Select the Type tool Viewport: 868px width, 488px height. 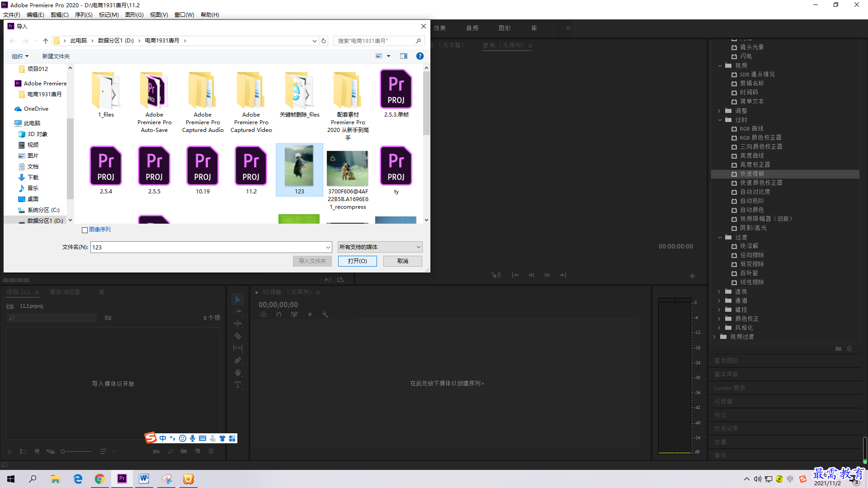point(238,385)
